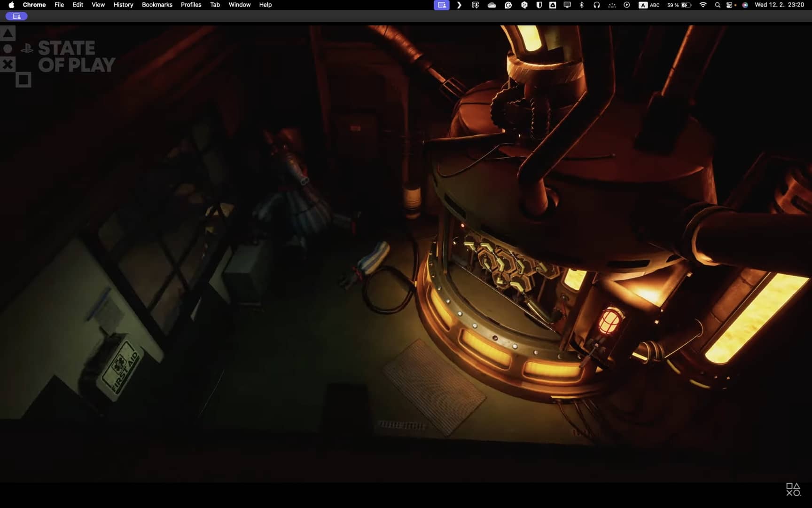812x508 pixels.
Task: Open Spotlight search
Action: pyautogui.click(x=718, y=5)
